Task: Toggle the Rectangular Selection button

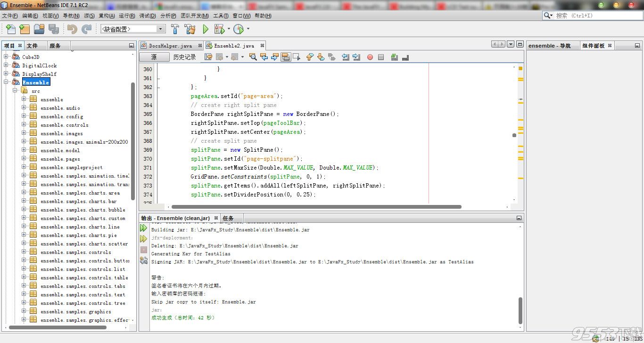Action: 297,57
